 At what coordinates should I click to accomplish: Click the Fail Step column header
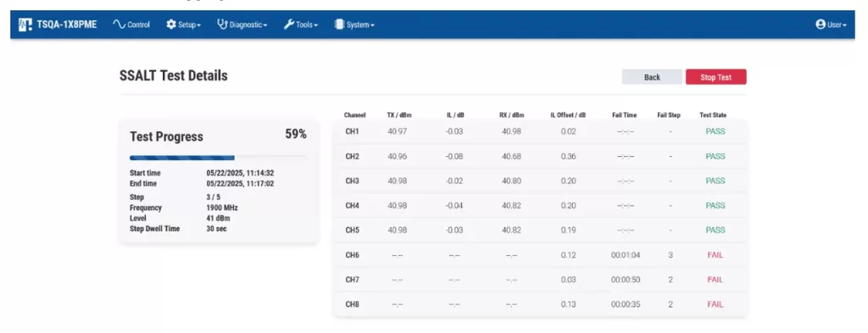pos(669,115)
